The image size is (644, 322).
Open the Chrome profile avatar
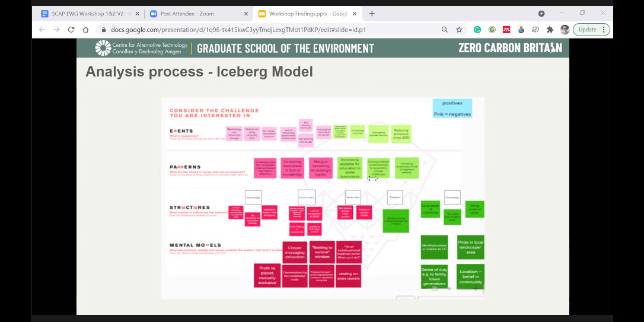[x=565, y=30]
